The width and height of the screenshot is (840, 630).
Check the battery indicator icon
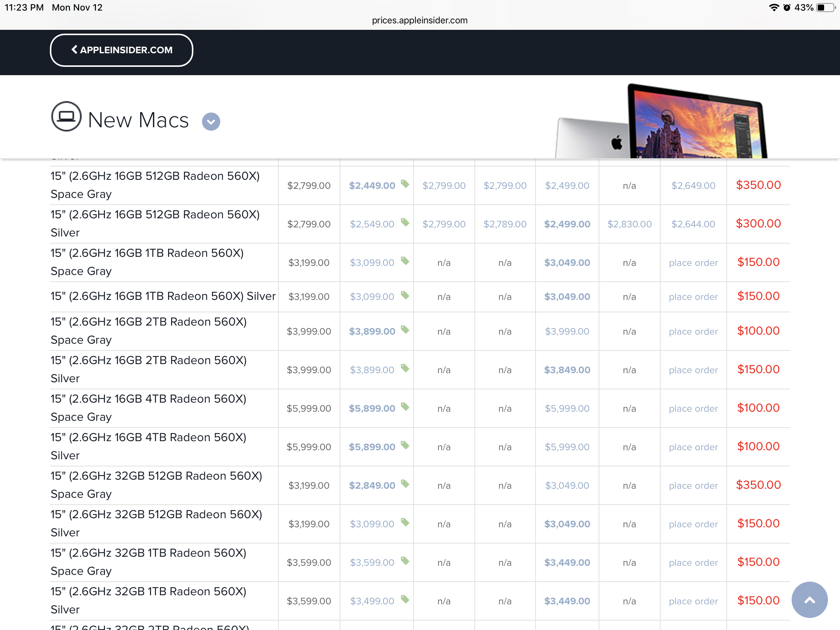click(x=826, y=8)
